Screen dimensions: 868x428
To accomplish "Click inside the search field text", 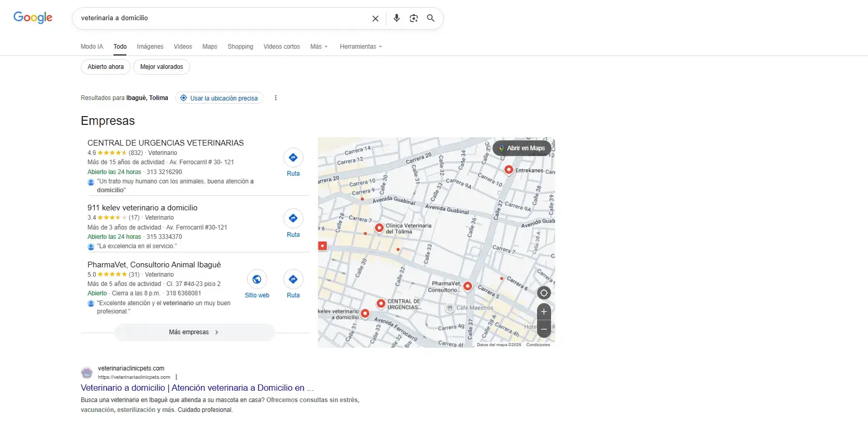I will 114,18.
